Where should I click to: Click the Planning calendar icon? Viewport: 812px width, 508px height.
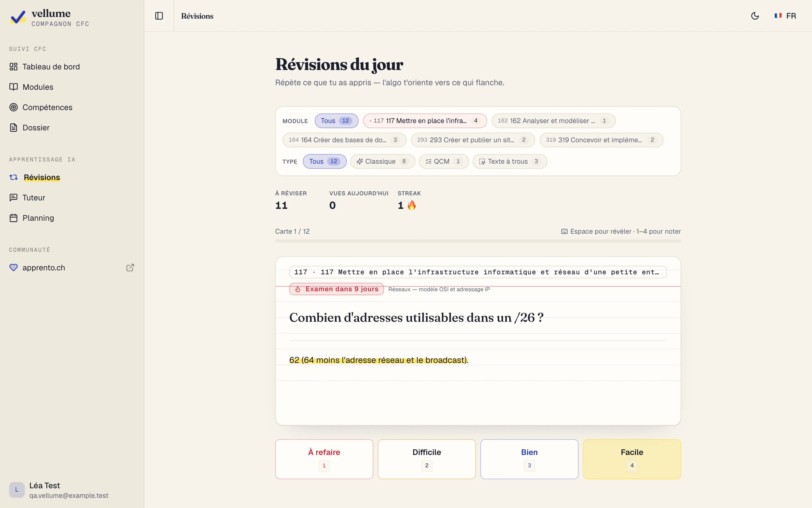[14, 218]
